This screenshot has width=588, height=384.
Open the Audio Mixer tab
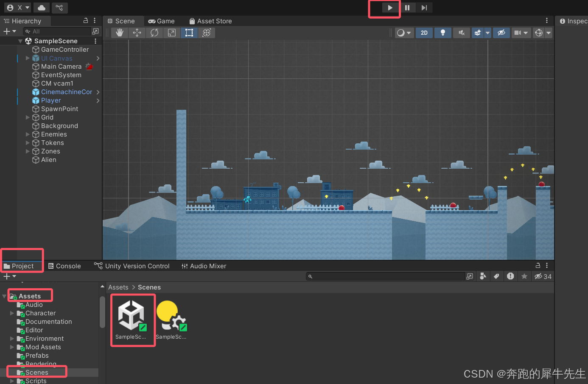[x=204, y=266]
